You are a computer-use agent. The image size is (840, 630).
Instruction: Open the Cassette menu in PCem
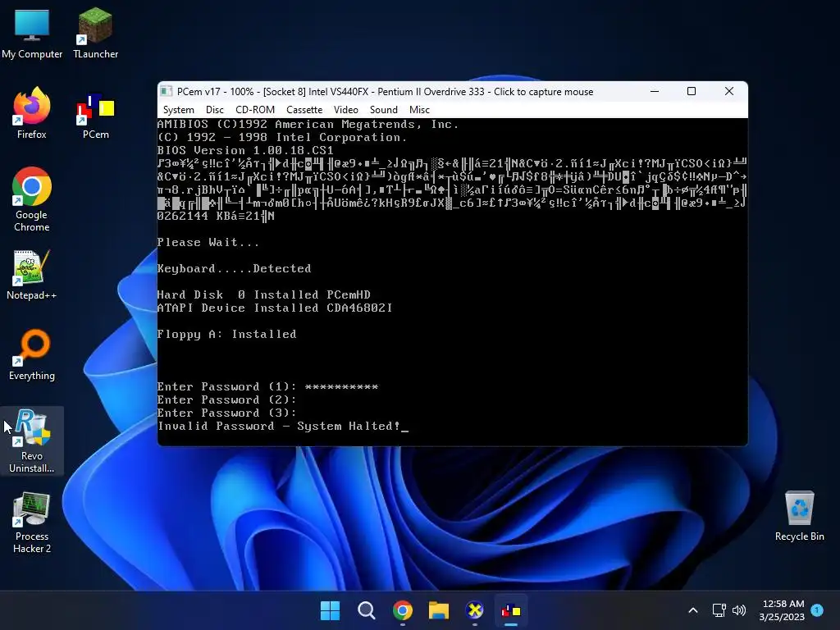click(x=304, y=110)
